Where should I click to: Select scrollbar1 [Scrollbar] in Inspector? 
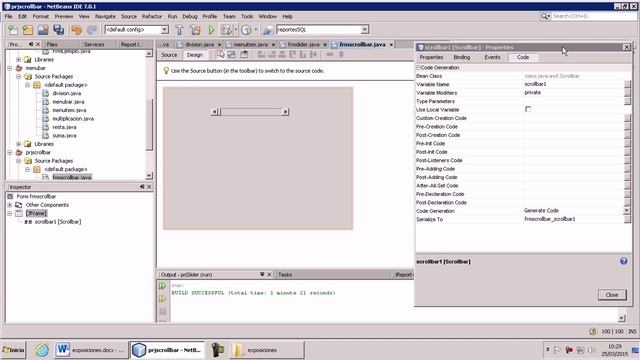click(58, 222)
